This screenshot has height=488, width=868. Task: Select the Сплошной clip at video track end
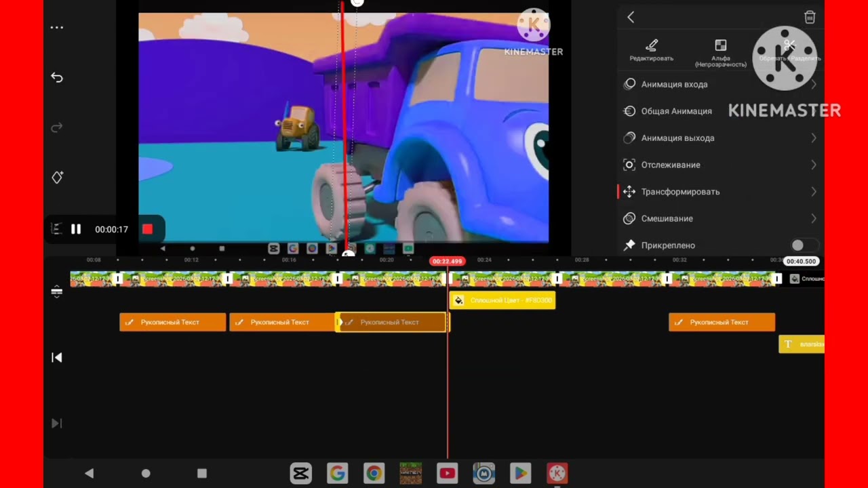[807, 279]
